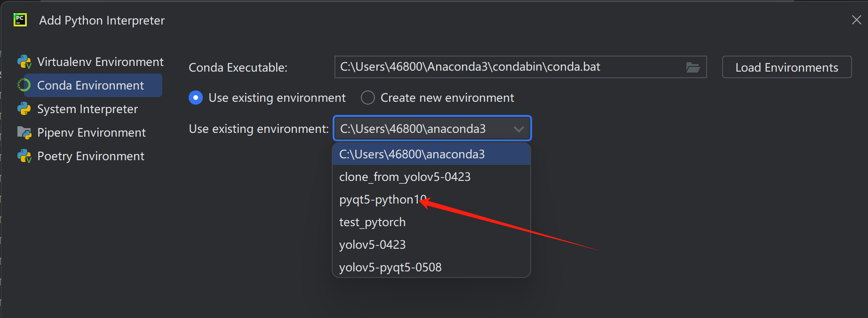Select clone_from_yolov5-0423 environment option
Viewport: 868px width, 318px height.
[405, 177]
